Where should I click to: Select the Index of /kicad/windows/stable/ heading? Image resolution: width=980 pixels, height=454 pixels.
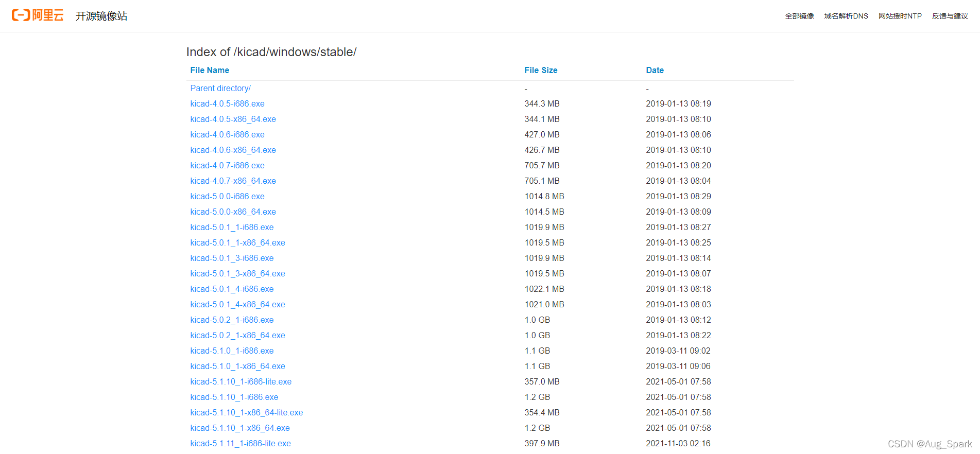click(x=271, y=52)
